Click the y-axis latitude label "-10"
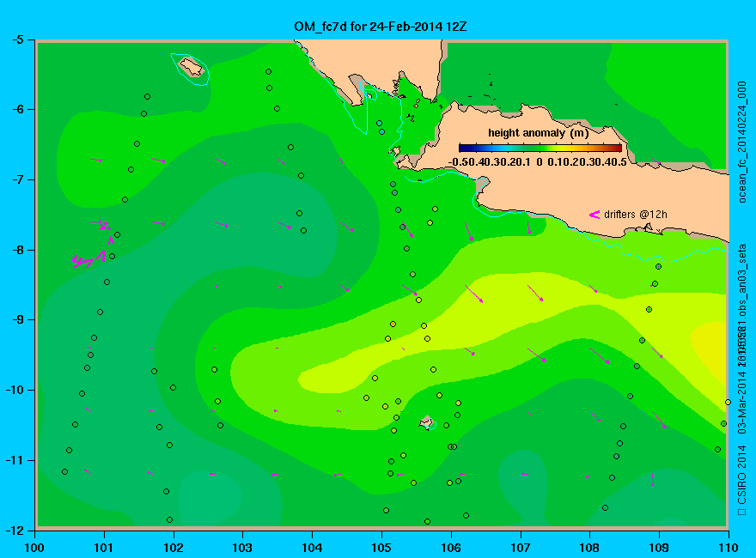Screen dimensions: 756x558 pos(15,390)
